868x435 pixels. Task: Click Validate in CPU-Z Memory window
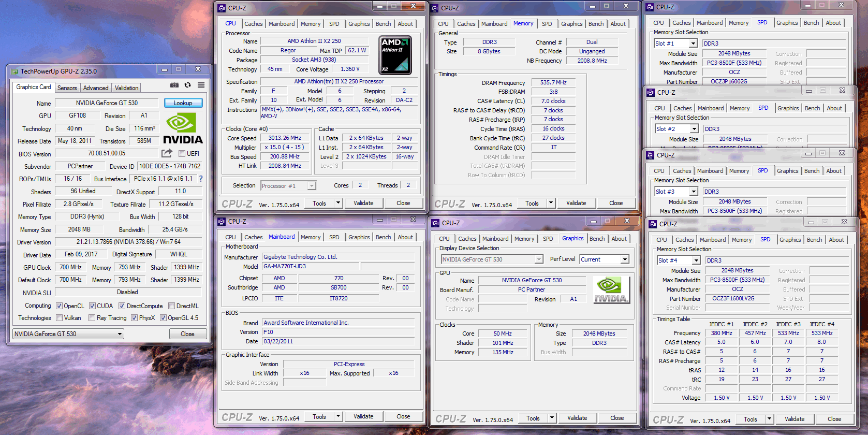pos(576,203)
